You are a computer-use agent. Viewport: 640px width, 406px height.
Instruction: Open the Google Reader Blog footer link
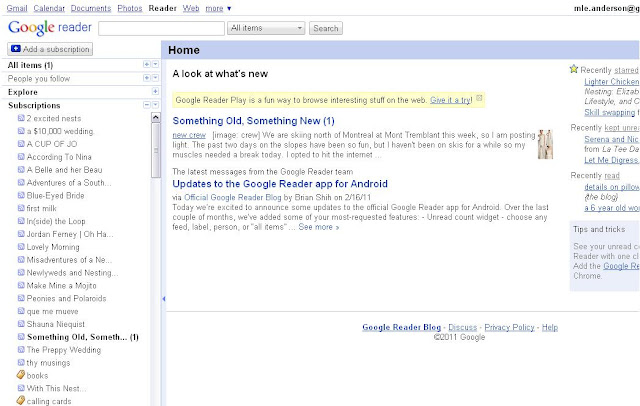(x=402, y=327)
